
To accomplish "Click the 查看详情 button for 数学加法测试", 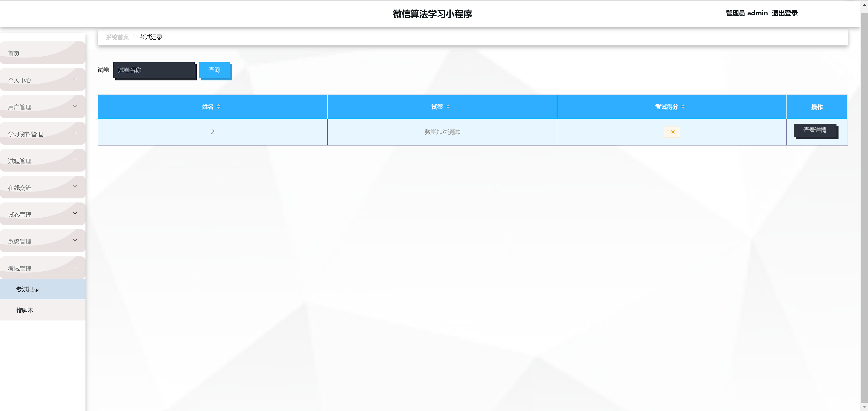I will (x=815, y=131).
